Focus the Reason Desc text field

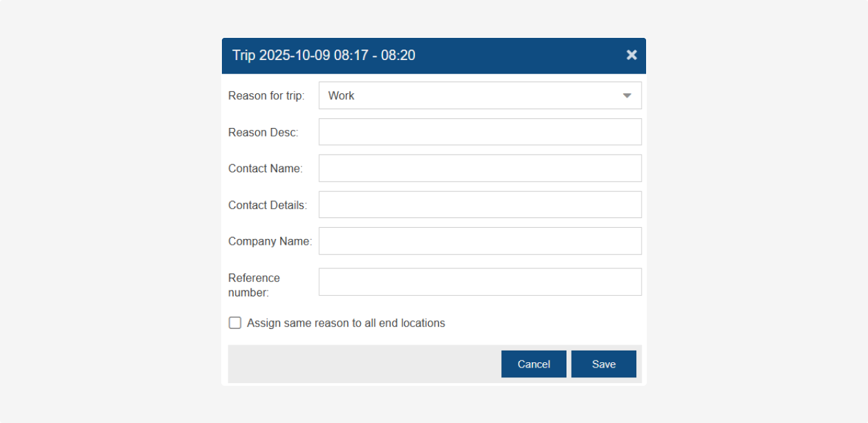coord(480,132)
